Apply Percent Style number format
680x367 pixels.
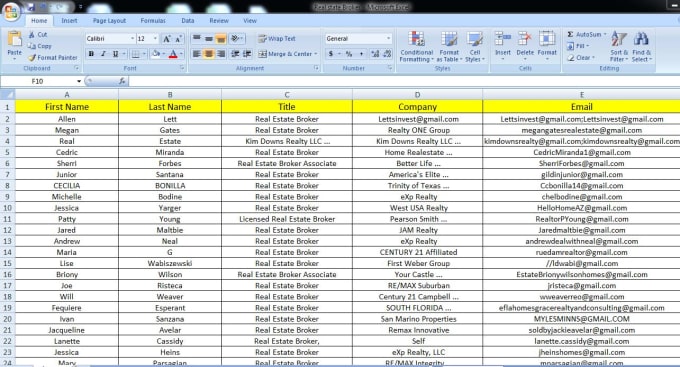pos(349,54)
